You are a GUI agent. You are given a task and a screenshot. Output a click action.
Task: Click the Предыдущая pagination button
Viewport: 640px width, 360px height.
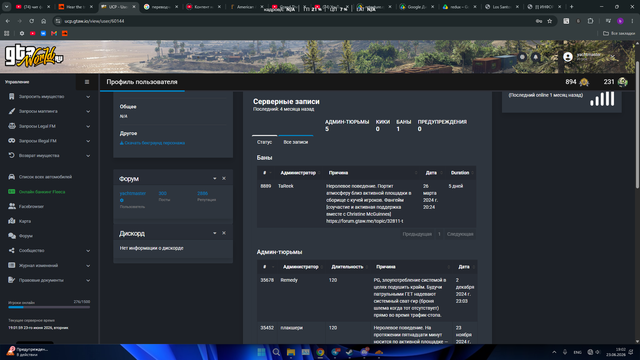[x=417, y=234]
